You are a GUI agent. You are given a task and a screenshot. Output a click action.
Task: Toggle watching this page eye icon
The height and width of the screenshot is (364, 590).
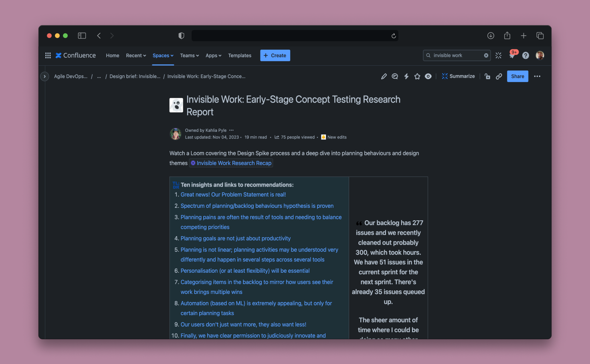click(428, 76)
